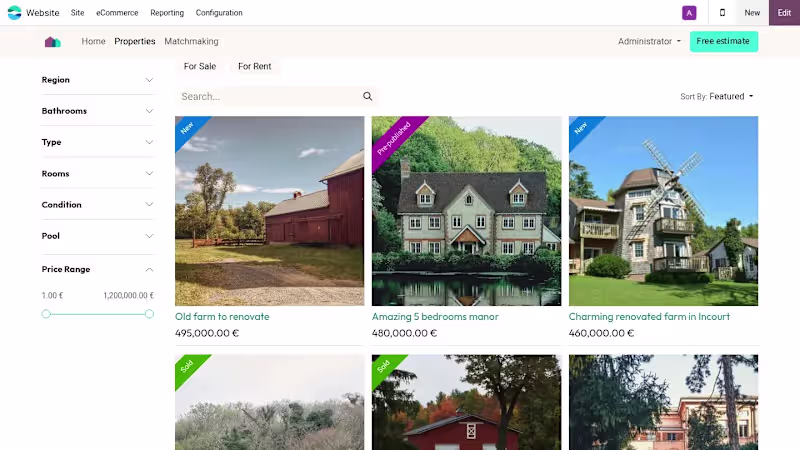Expand the Pool filter
The width and height of the screenshot is (800, 450).
[x=97, y=236]
